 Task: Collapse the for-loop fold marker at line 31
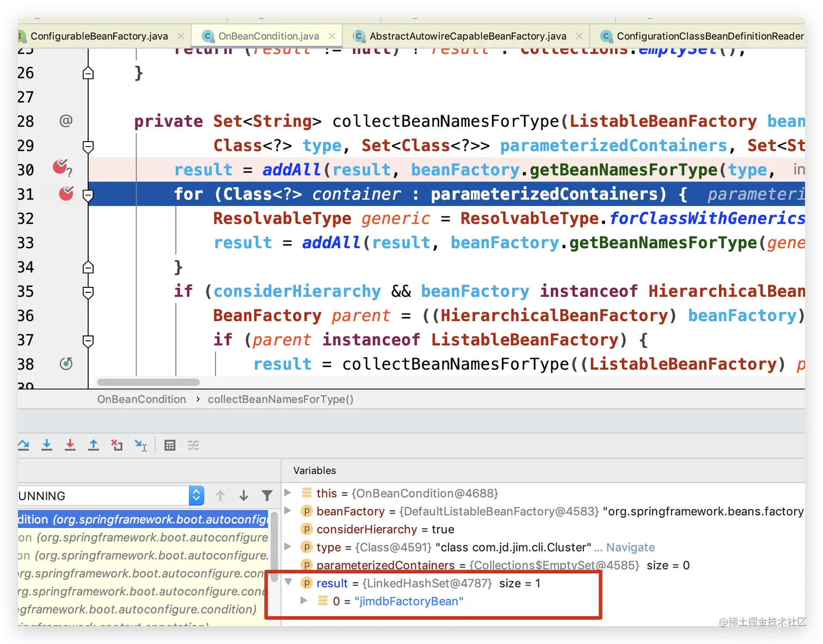(x=88, y=194)
